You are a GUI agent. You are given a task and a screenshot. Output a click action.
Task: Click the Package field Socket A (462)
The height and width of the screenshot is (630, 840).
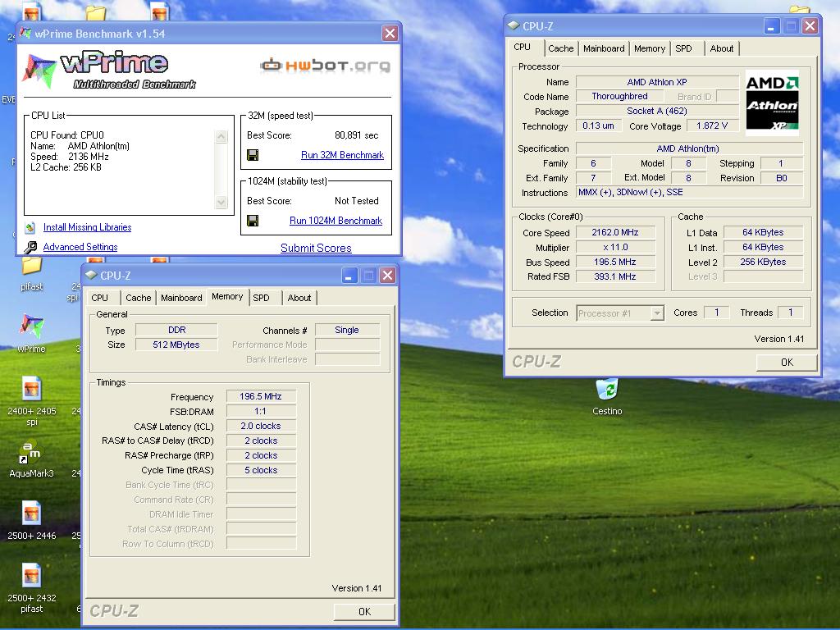657,111
